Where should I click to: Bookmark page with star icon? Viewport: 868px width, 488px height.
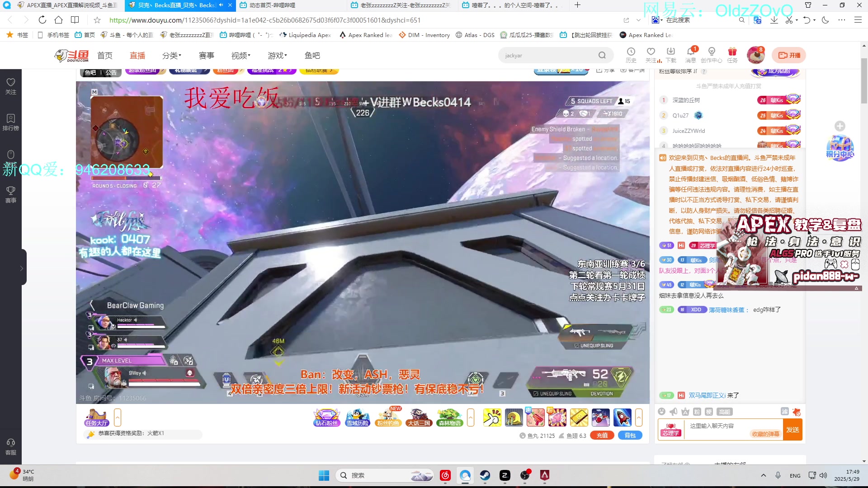pyautogui.click(x=97, y=20)
